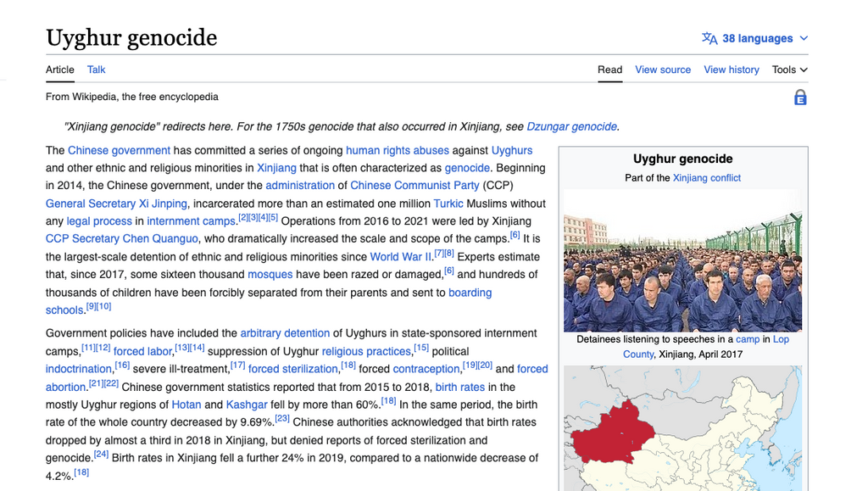Jump to citation [17]

238,365
